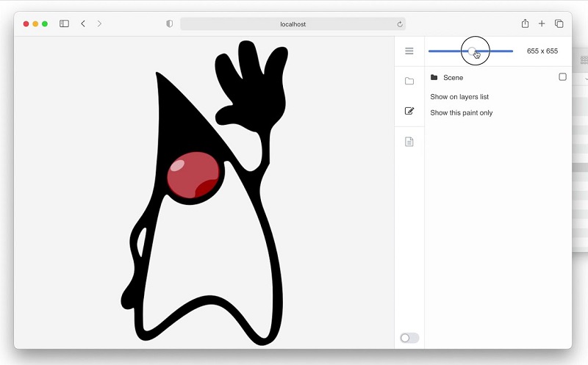Viewport: 588px width, 365px height.
Task: Click the 655 x 655 size label
Action: tap(542, 51)
